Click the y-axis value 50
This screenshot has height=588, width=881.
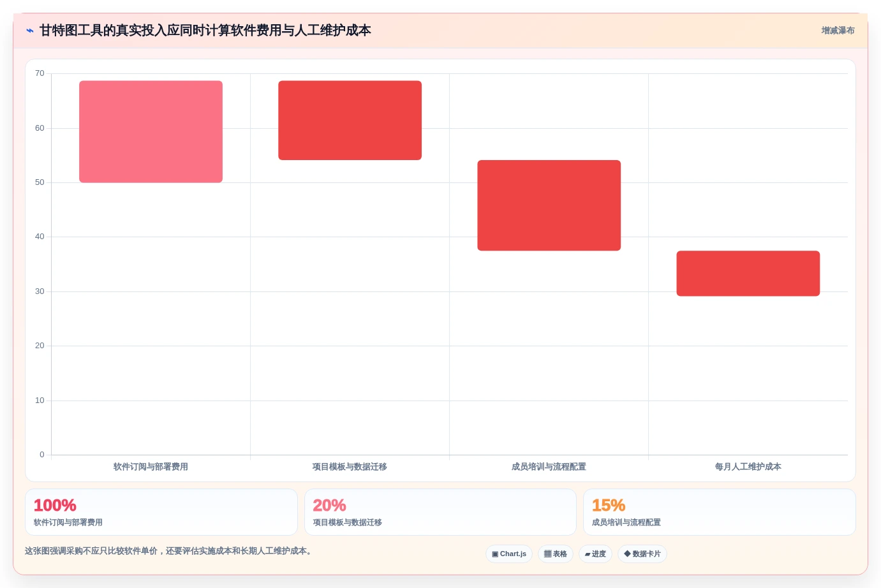tap(40, 182)
